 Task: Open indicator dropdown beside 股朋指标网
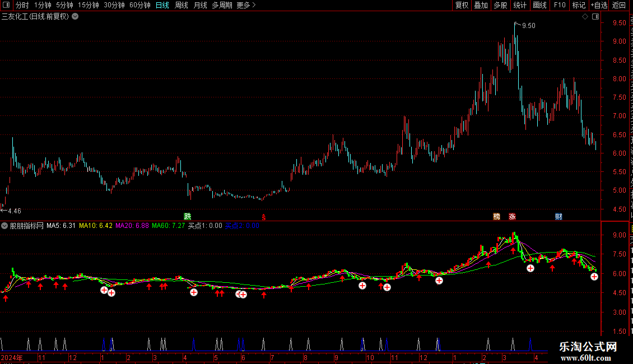[4, 226]
